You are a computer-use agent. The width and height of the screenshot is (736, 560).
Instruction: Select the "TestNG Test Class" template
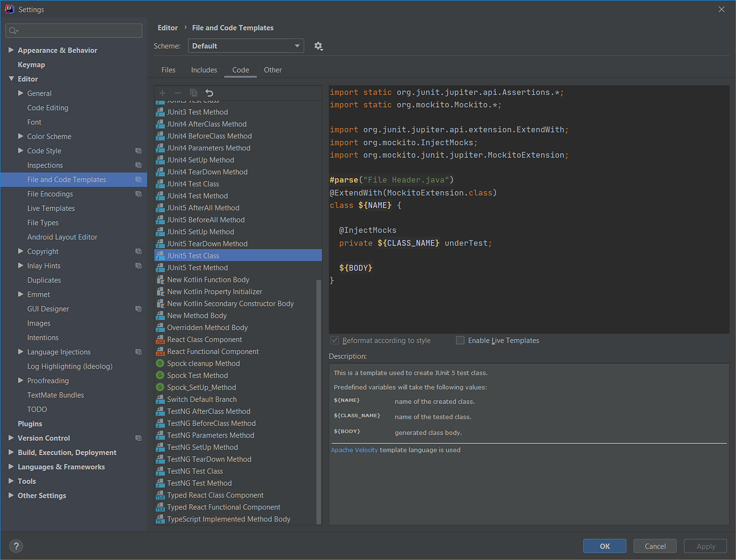coord(194,471)
